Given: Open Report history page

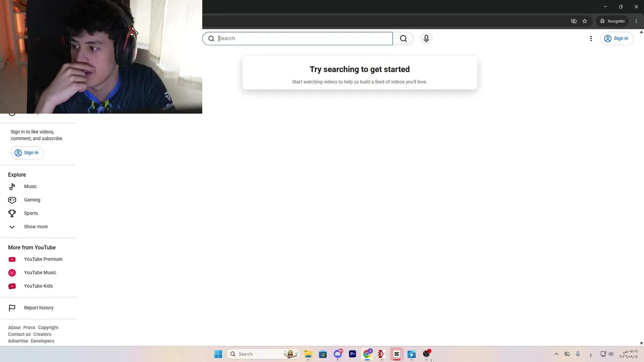Looking at the screenshot, I should (39, 308).
